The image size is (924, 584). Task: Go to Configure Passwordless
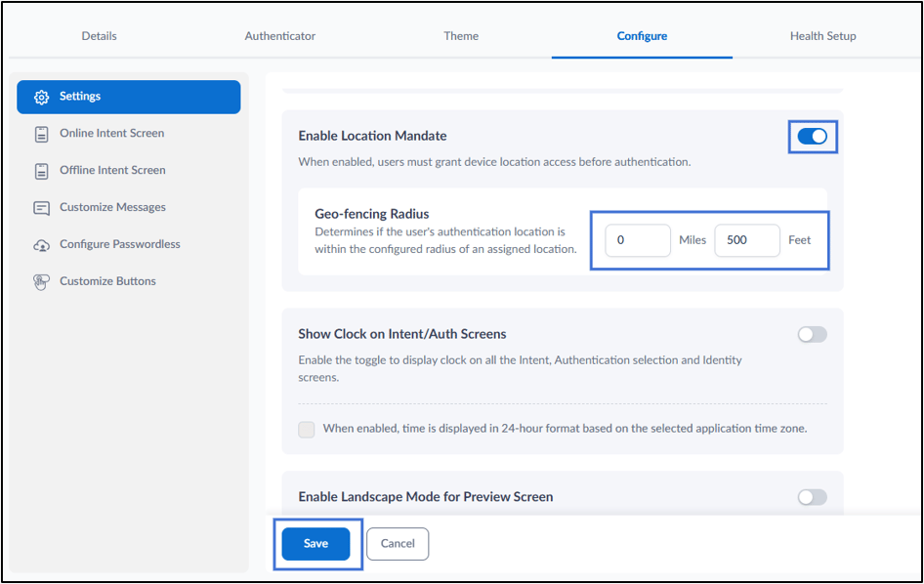click(x=129, y=244)
